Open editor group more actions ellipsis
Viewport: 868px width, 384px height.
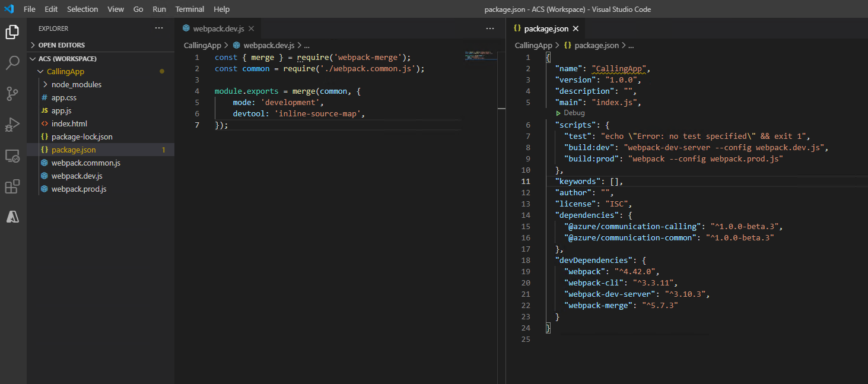click(489, 28)
